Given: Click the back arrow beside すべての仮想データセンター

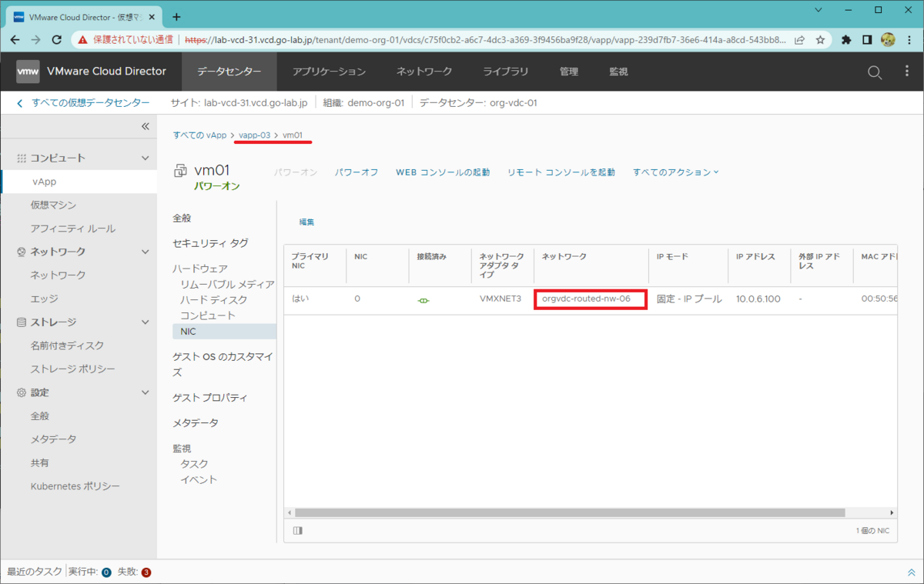Looking at the screenshot, I should click(20, 102).
